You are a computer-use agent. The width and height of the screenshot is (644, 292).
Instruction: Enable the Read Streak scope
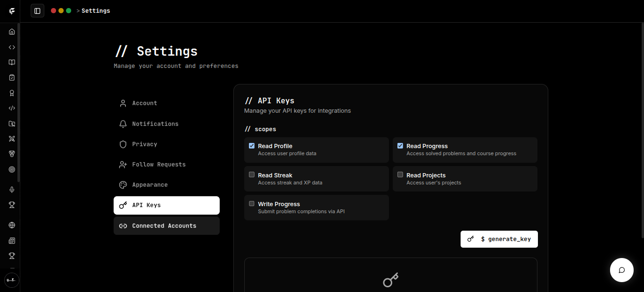pyautogui.click(x=252, y=175)
